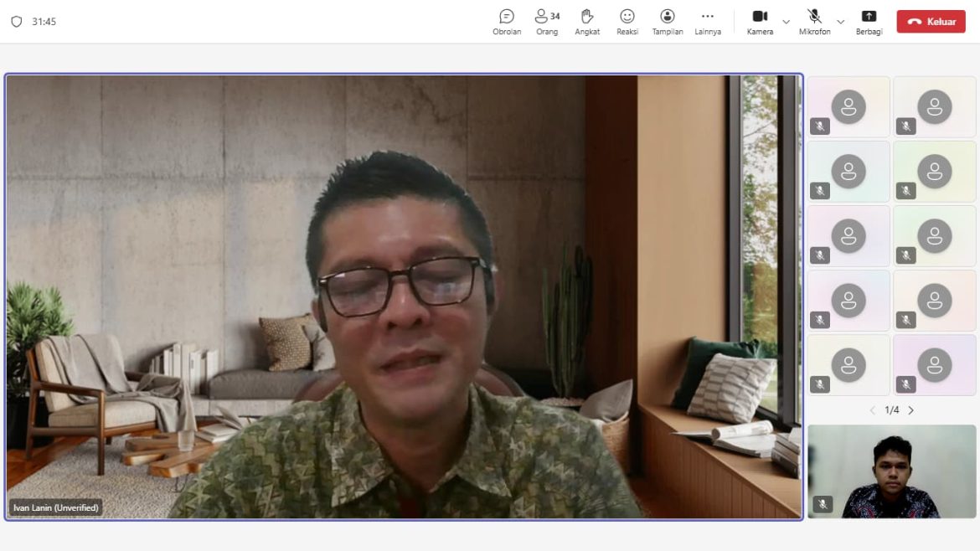The image size is (980, 551).
Task: Open the Tampilan view options
Action: (x=668, y=22)
